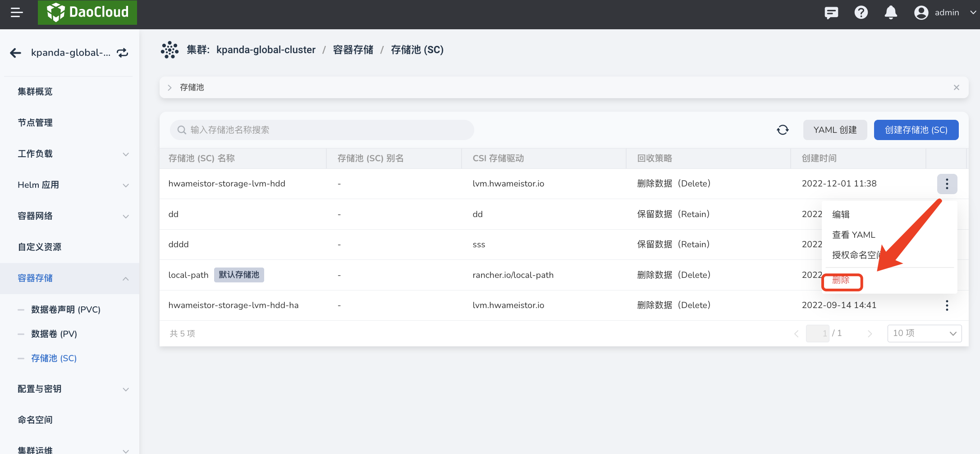
Task: Toggle the hamburger menu icon
Action: (x=17, y=13)
